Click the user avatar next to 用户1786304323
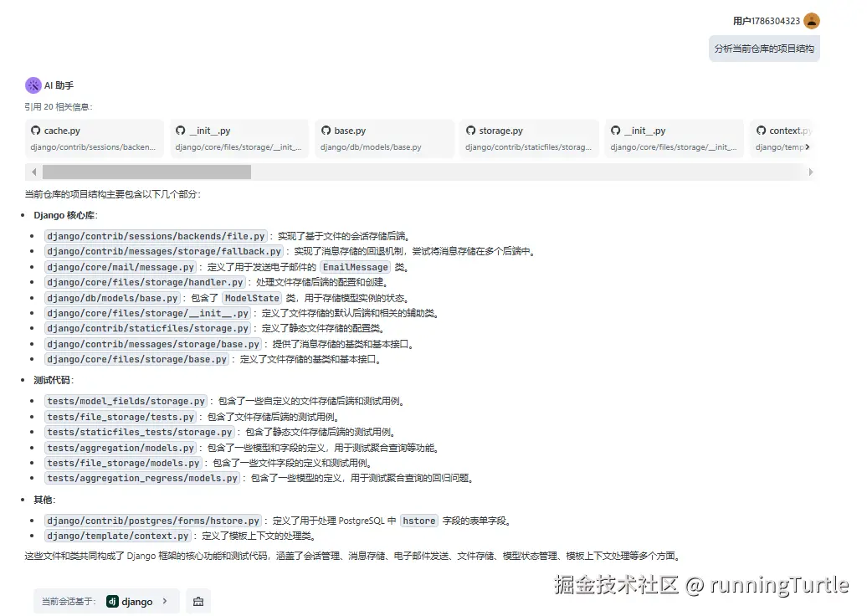Screen dimensions: 867x616 pos(811,21)
